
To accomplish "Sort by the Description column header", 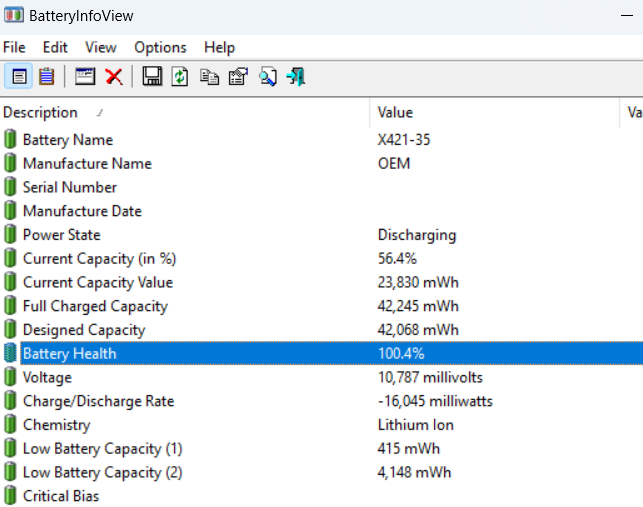I will 185,112.
